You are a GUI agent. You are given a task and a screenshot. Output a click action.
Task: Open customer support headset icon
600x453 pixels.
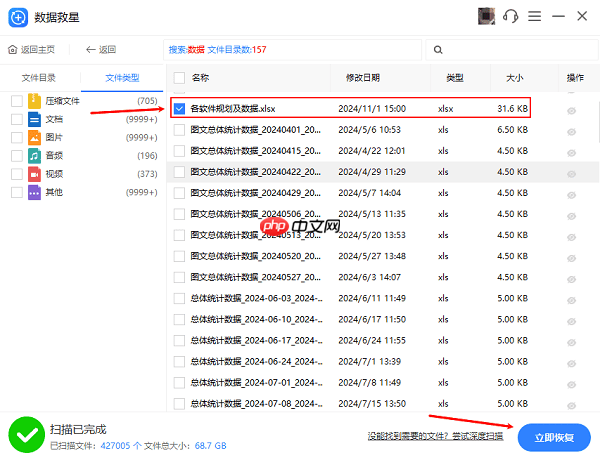pyautogui.click(x=510, y=16)
